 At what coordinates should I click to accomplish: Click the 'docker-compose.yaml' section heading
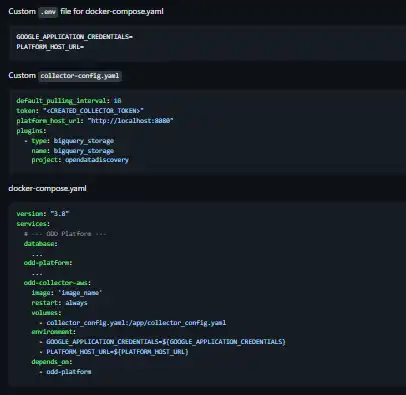(47, 188)
